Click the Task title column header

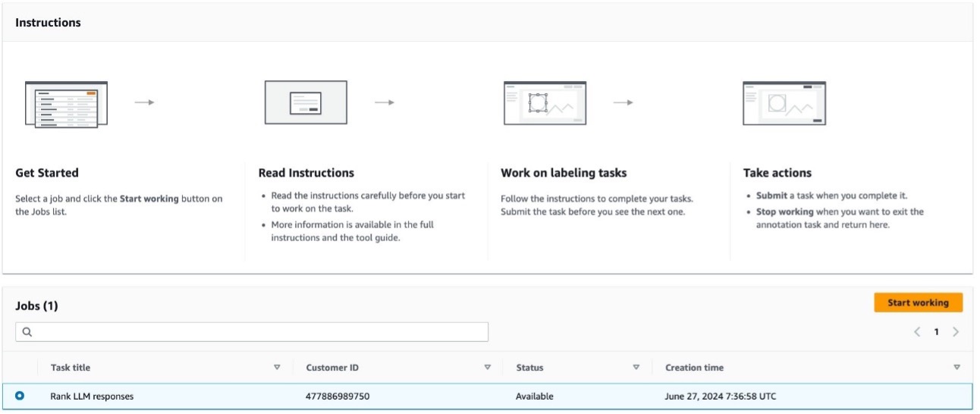(x=71, y=368)
